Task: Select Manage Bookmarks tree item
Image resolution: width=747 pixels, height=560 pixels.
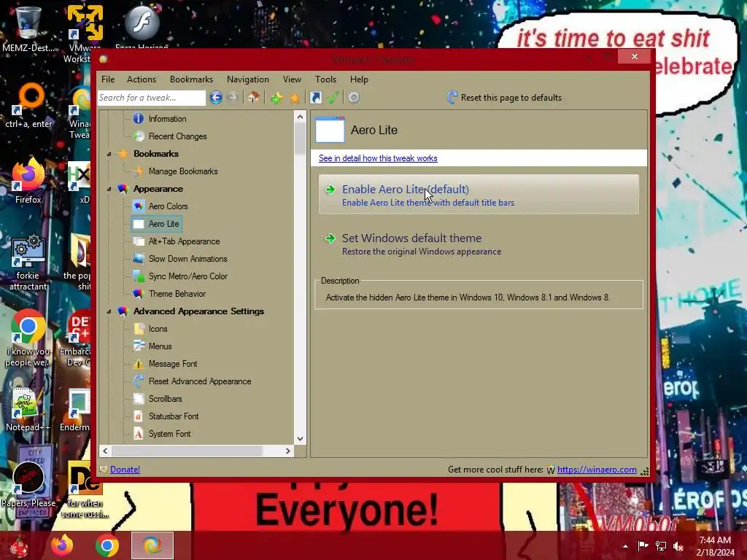Action: pyautogui.click(x=183, y=171)
